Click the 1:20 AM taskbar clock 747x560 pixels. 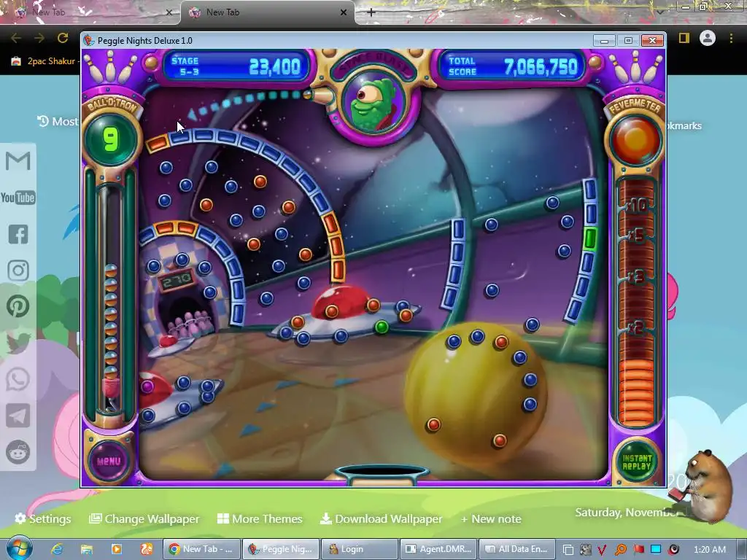click(x=709, y=550)
